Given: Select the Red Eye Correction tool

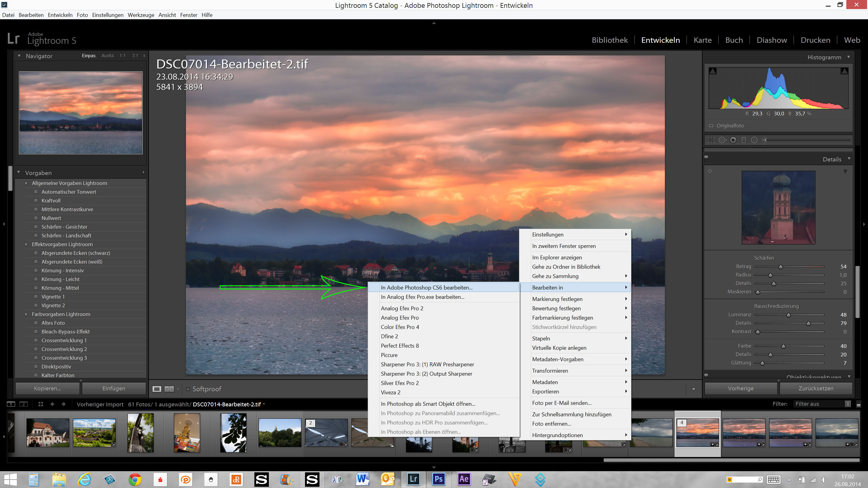Looking at the screenshot, I should pyautogui.click(x=733, y=140).
